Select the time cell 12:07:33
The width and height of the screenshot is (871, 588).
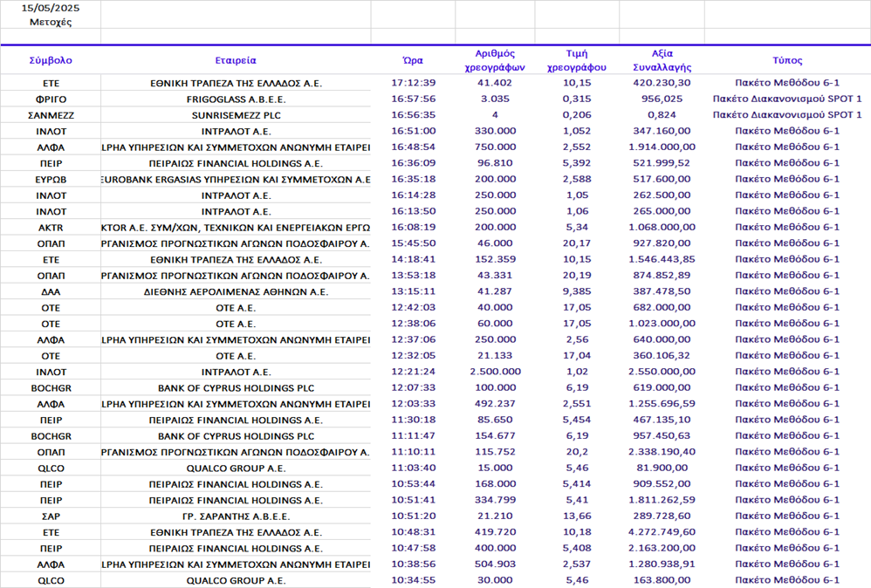point(414,389)
